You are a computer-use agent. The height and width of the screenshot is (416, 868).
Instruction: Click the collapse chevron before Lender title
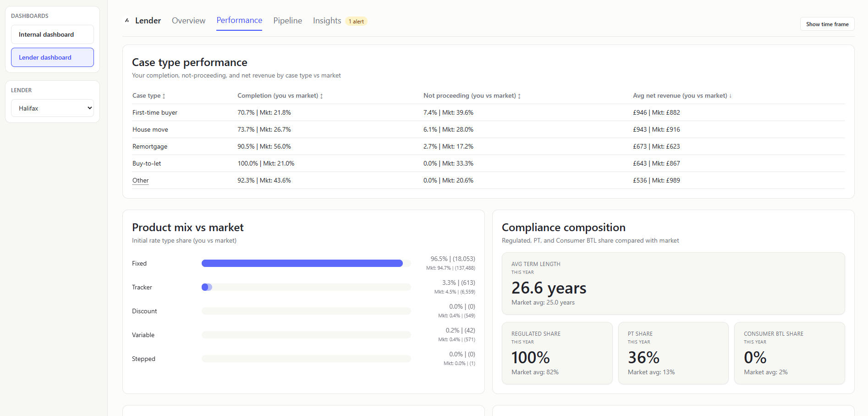[127, 20]
